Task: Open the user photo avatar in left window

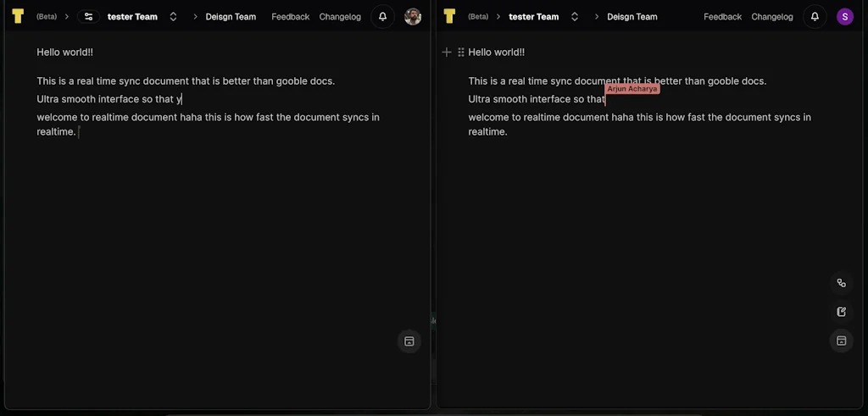Action: [x=413, y=17]
